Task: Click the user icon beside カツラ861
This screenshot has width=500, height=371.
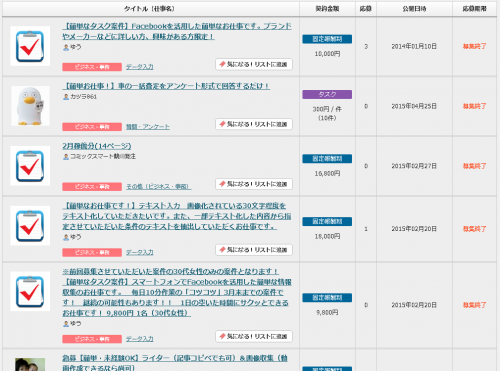Action: coord(66,97)
